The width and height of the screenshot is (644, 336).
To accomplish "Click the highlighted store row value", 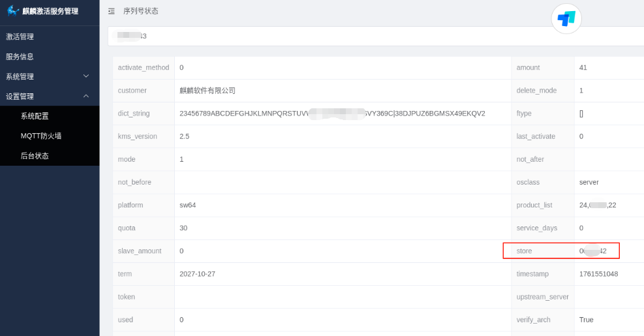I will coord(592,251).
